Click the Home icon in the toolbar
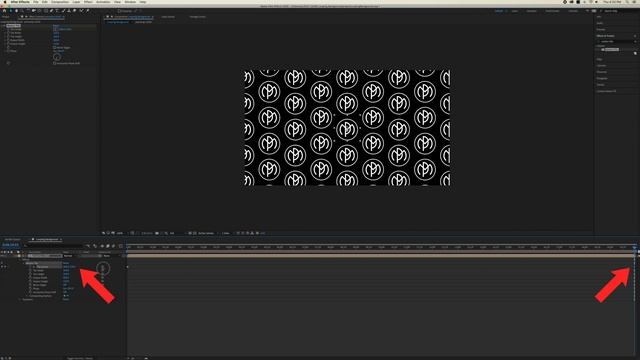 click(x=4, y=11)
